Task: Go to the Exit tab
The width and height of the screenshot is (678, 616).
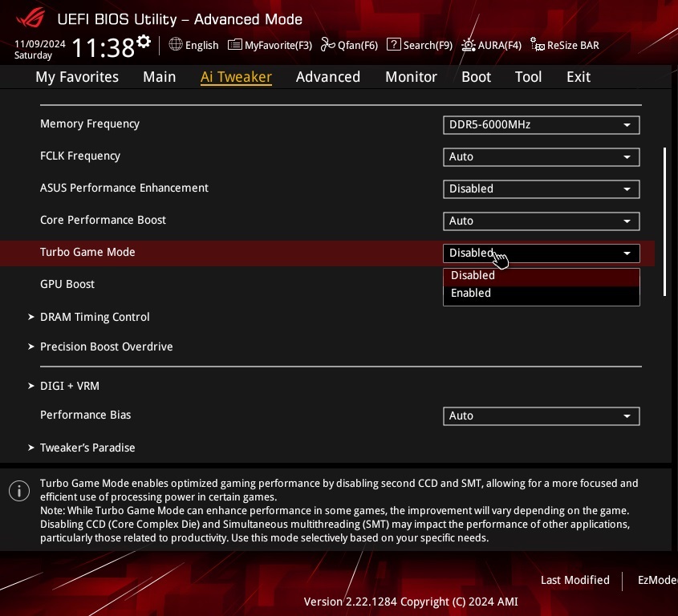Action: 579,76
